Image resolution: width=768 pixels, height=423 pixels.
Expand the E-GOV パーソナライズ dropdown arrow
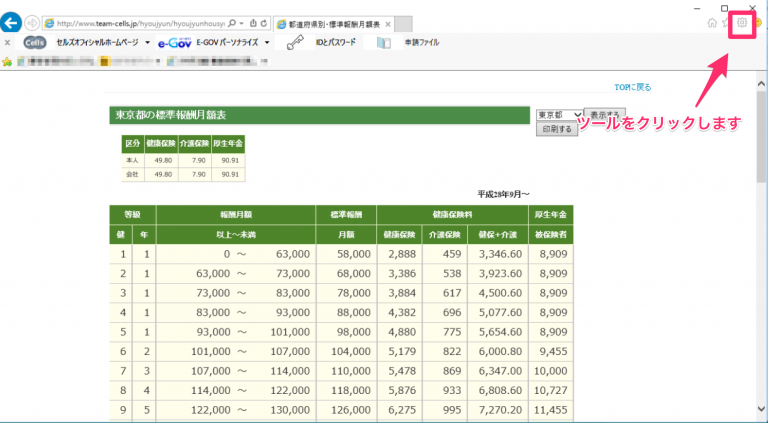coord(267,43)
